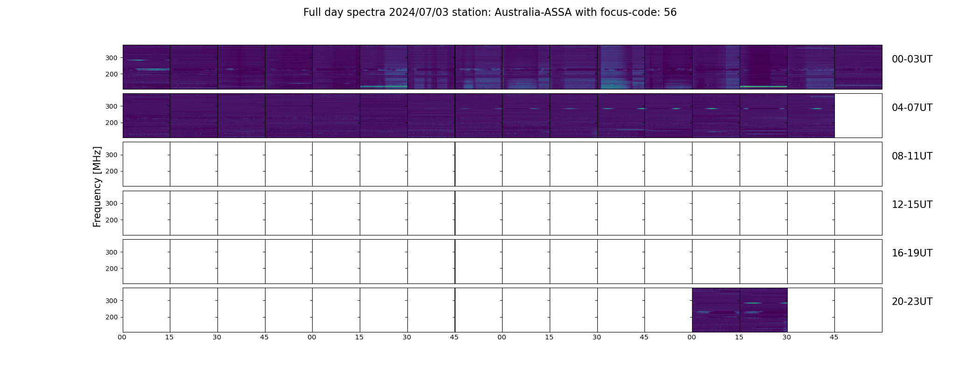Click the Frequency [MHz] axis label
980x373 pixels.
click(97, 186)
